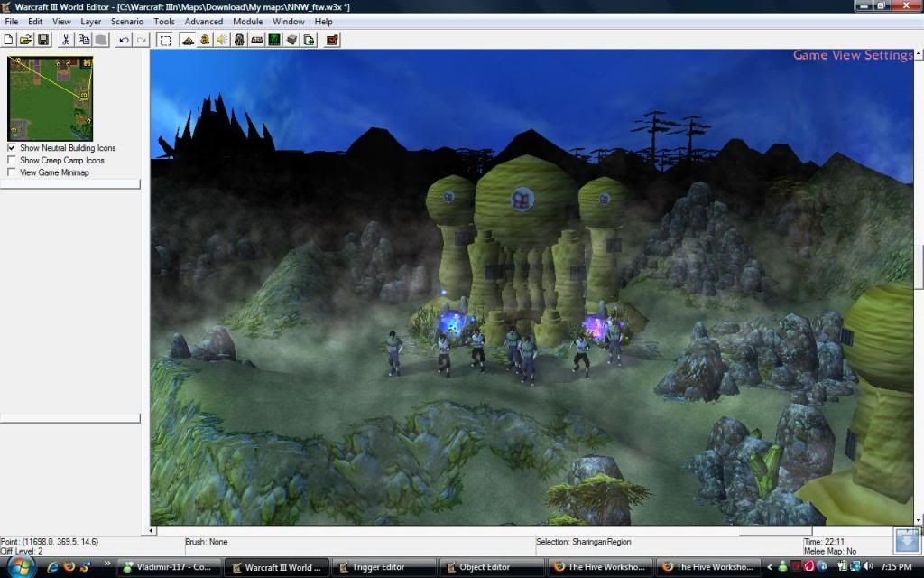
Task: Click the Windows Start orb
Action: (20, 567)
